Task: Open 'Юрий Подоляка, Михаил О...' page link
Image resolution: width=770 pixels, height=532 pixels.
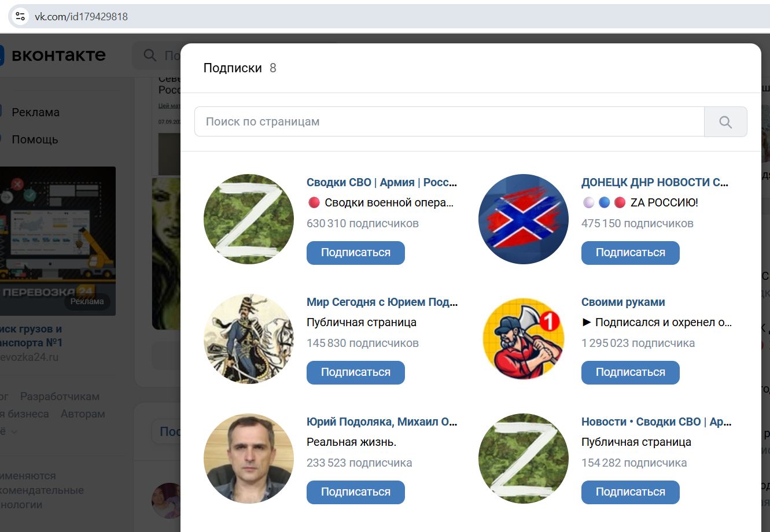Action: point(382,422)
